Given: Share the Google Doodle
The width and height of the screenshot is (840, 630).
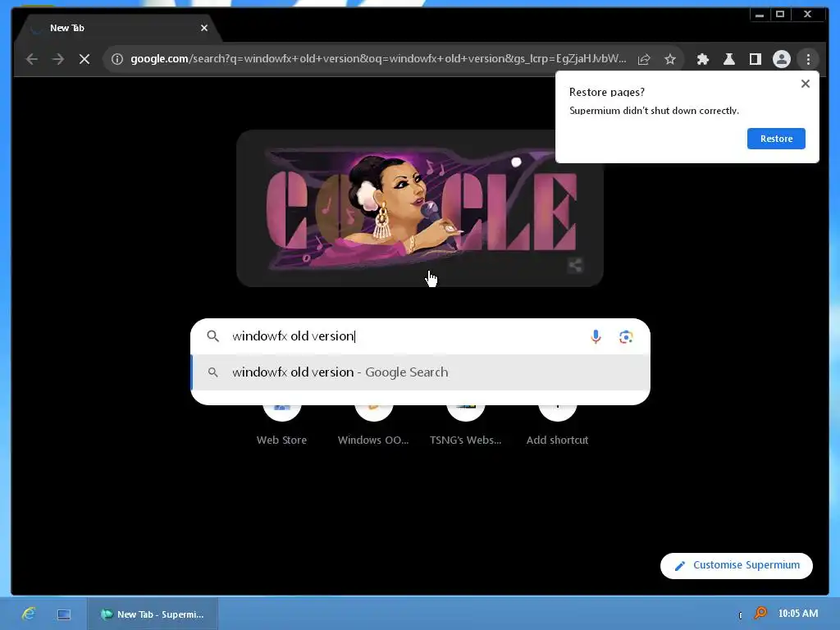Looking at the screenshot, I should pyautogui.click(x=575, y=265).
